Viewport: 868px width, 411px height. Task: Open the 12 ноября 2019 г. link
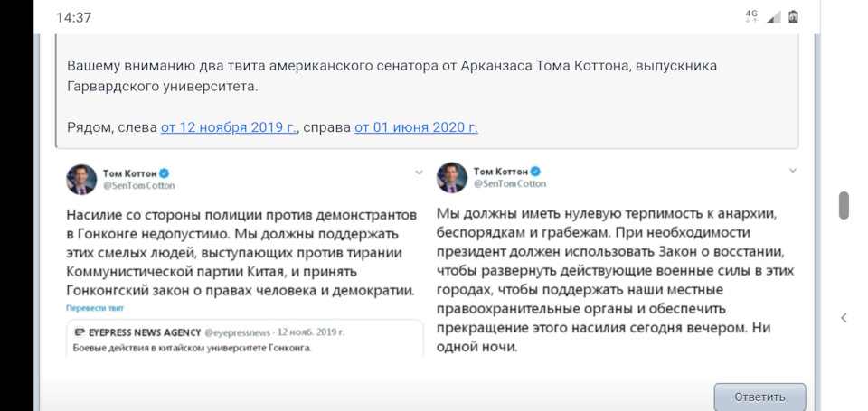click(x=229, y=127)
